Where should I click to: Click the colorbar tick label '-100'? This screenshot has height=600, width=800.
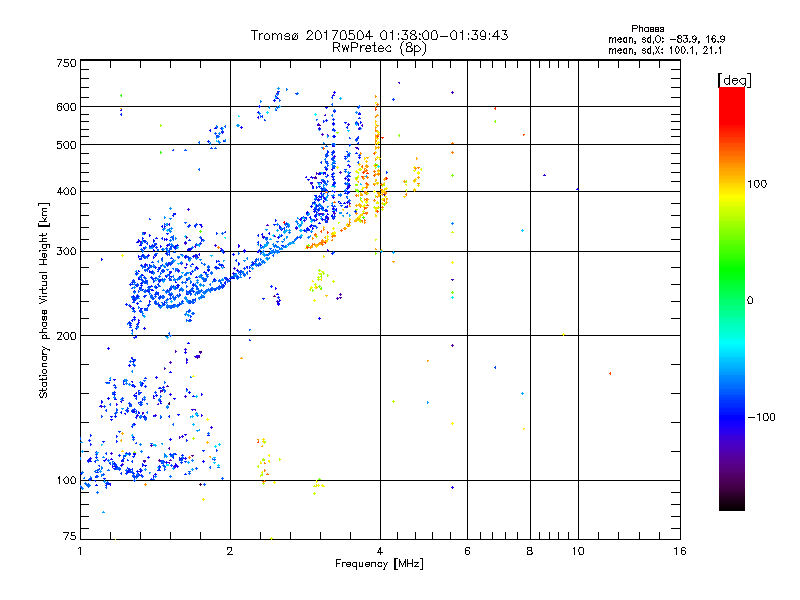click(x=761, y=417)
